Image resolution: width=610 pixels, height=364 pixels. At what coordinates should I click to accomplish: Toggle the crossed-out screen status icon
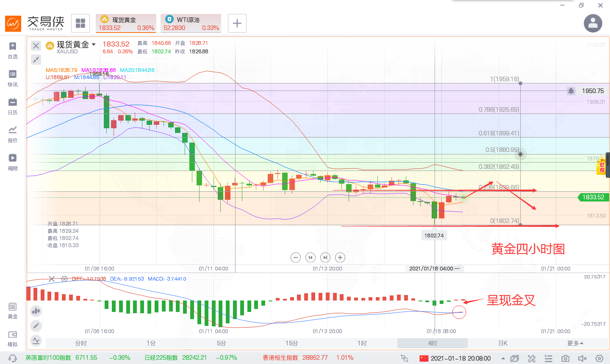(x=515, y=358)
